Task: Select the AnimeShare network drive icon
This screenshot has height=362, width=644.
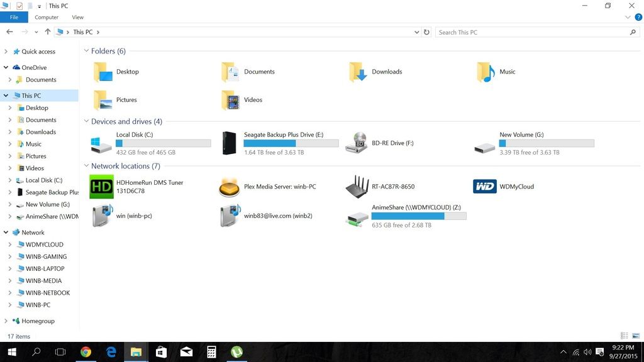Action: pos(357,219)
